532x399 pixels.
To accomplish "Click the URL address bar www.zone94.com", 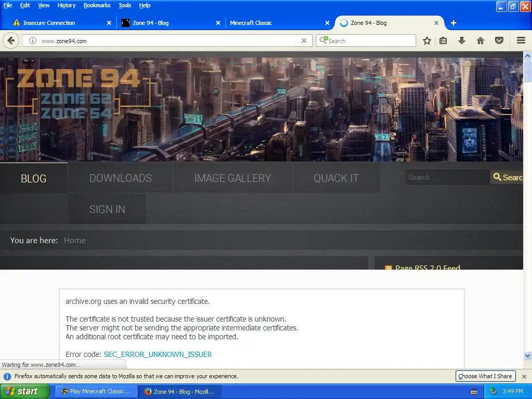I will coord(168,41).
